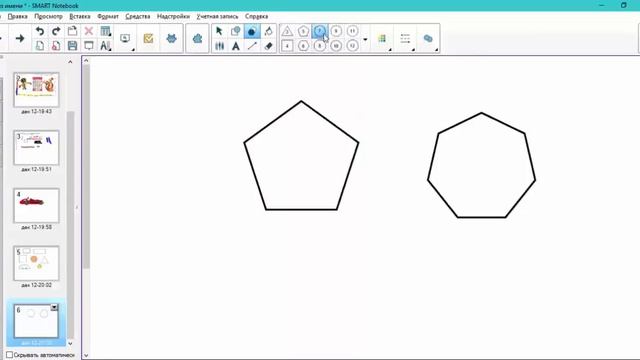Viewport: 640px width, 360px height.
Task: Open page 3 thumbnail in sorter
Action: coord(36,147)
